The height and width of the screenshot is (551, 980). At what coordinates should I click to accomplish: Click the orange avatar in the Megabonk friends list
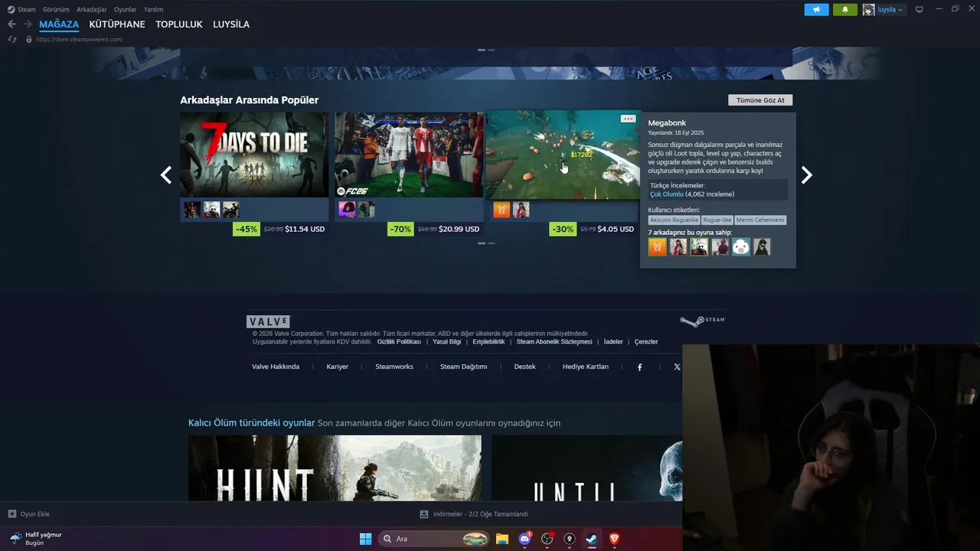657,246
